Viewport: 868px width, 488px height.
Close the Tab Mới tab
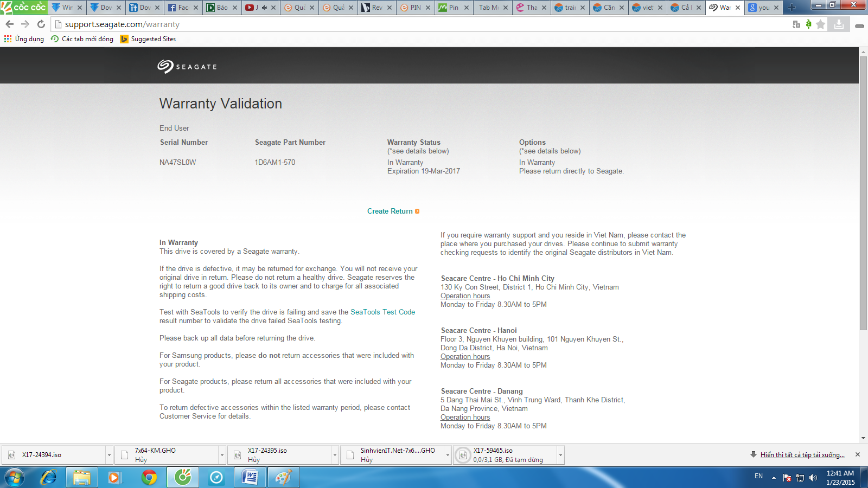pos(506,8)
